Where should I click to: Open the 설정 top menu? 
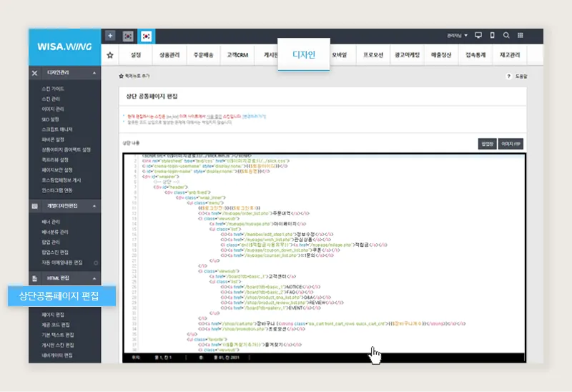136,55
